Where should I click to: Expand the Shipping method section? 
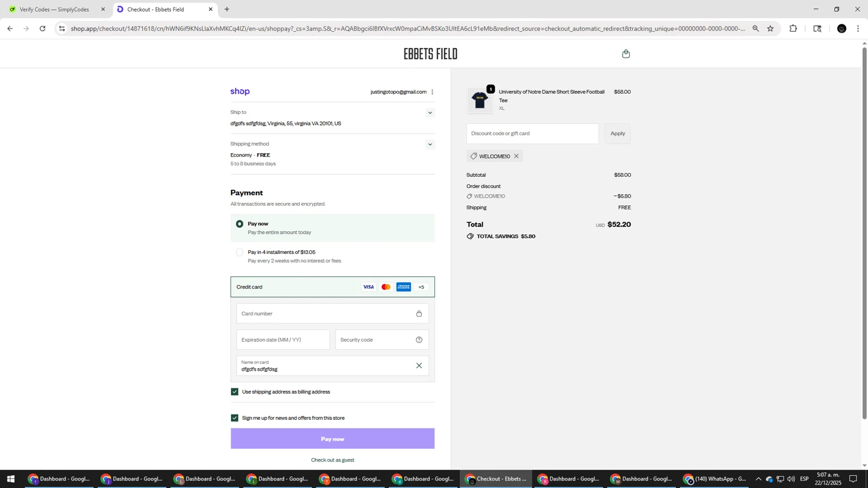[430, 145]
